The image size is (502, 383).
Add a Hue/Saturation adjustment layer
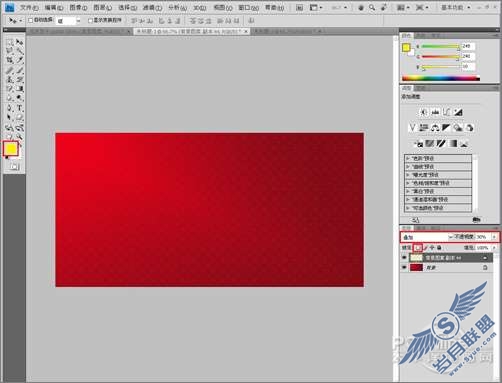(x=424, y=128)
